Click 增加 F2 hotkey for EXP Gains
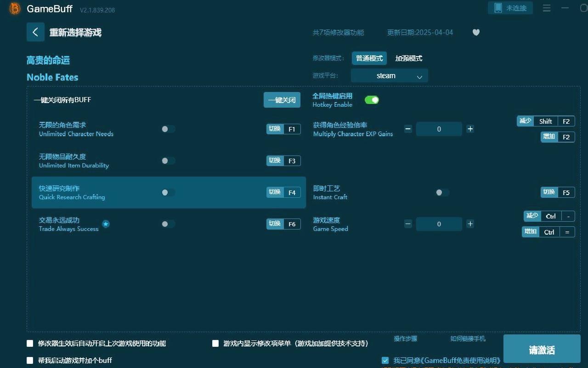 click(558, 137)
